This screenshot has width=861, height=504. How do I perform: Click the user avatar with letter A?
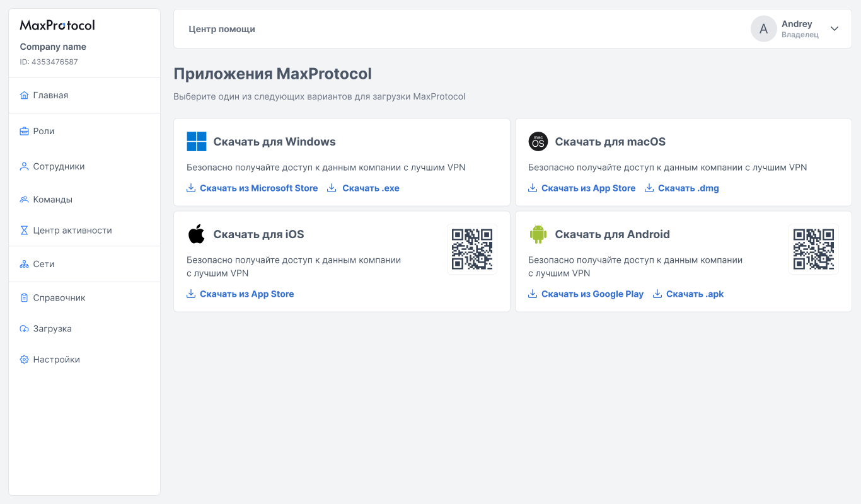(764, 29)
